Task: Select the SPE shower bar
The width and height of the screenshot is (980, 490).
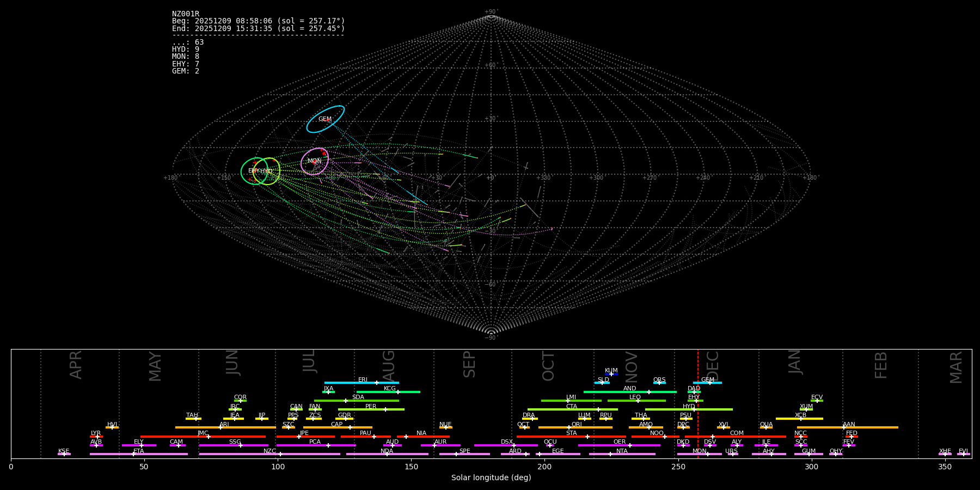Action: click(464, 454)
